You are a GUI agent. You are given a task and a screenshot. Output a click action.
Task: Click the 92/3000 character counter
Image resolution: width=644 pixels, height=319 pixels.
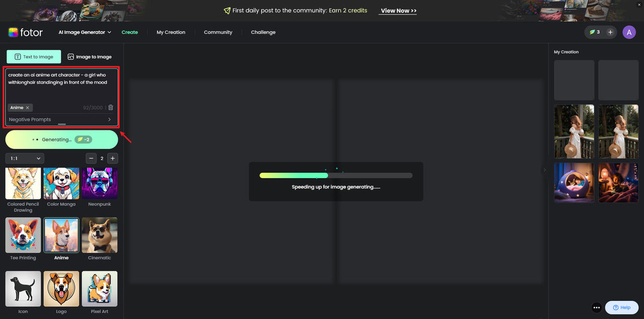(x=93, y=108)
